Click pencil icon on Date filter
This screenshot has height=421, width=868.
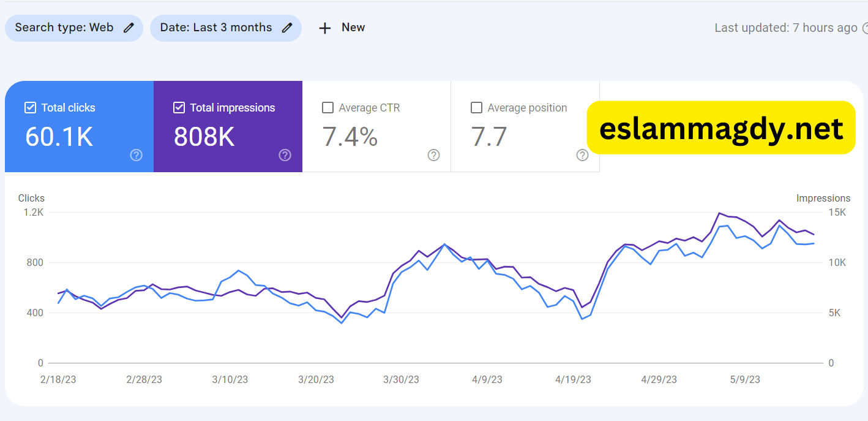287,28
